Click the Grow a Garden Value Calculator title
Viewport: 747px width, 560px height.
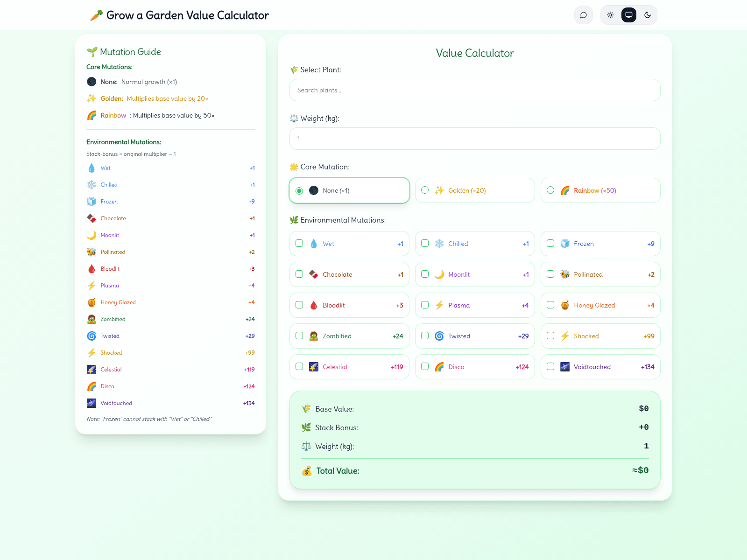pyautogui.click(x=187, y=15)
